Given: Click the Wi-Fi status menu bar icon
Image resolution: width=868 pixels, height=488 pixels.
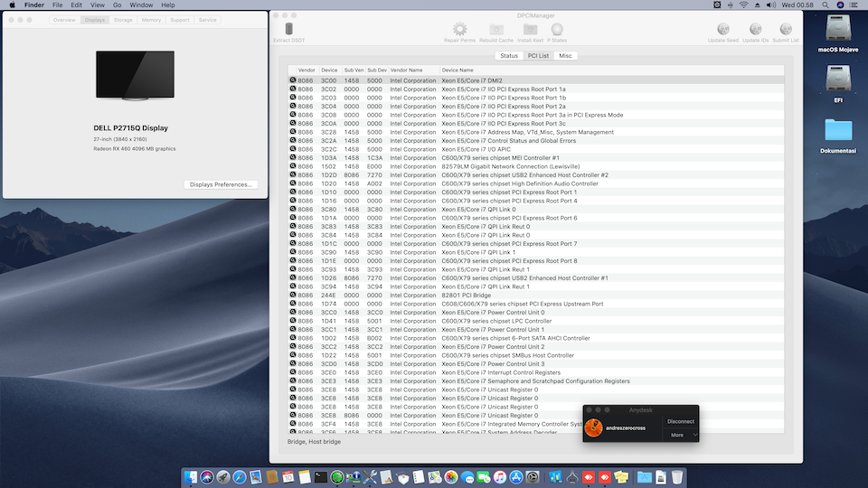Looking at the screenshot, I should (743, 5).
